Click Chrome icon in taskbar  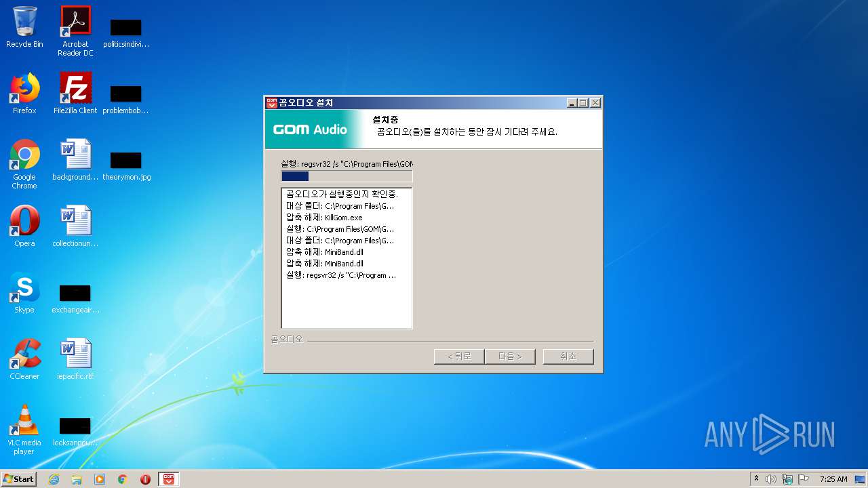(123, 479)
